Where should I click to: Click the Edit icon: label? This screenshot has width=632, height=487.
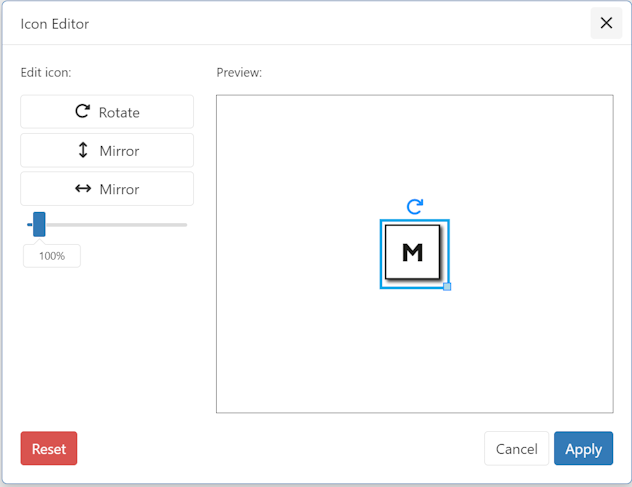coord(46,73)
